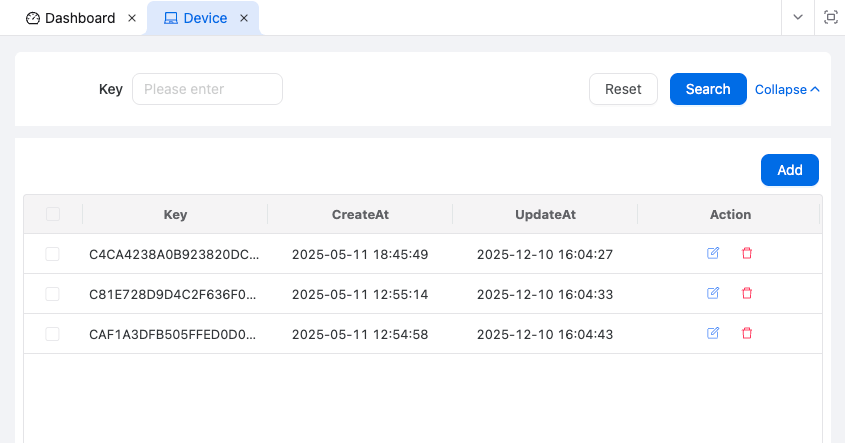Edit the C81E728D9D4C2F636F0 device row
This screenshot has width=845, height=443.
(713, 294)
